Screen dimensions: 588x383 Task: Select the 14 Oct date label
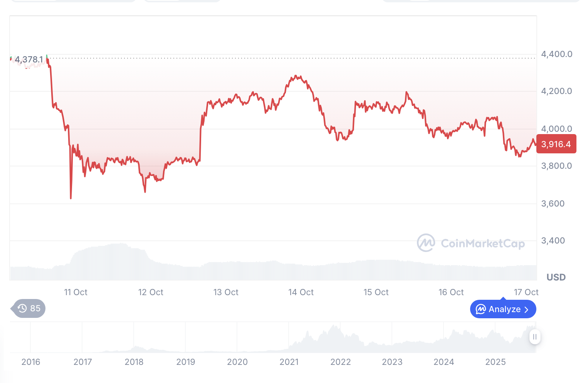[301, 292]
